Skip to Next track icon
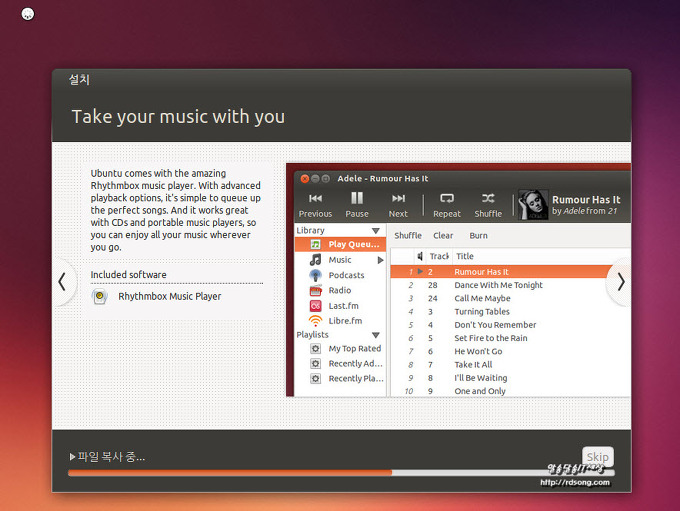The width and height of the screenshot is (680, 511). tap(398, 199)
